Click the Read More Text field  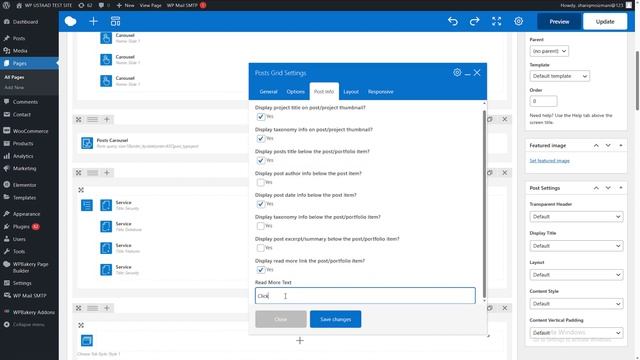click(x=365, y=296)
